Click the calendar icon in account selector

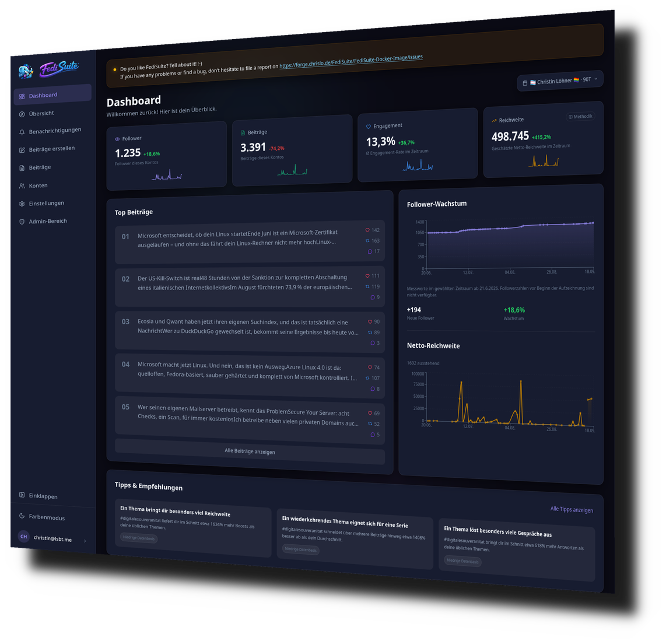525,83
